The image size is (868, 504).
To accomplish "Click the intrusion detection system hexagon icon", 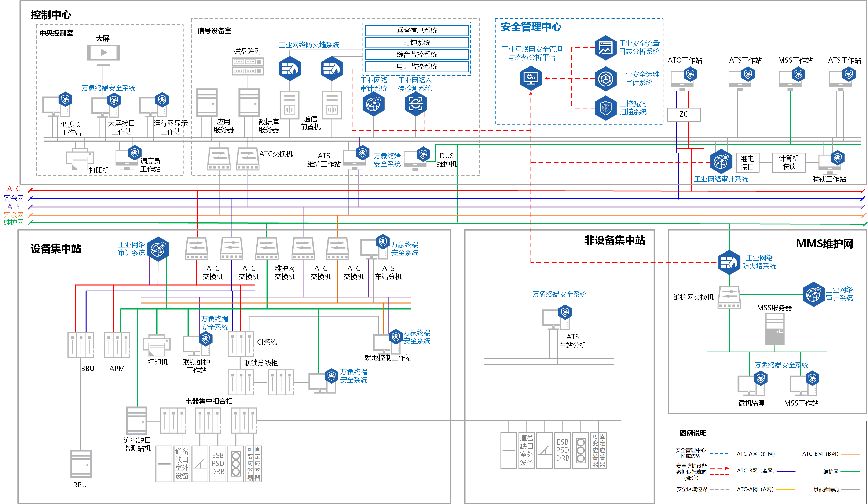I will pyautogui.click(x=415, y=104).
